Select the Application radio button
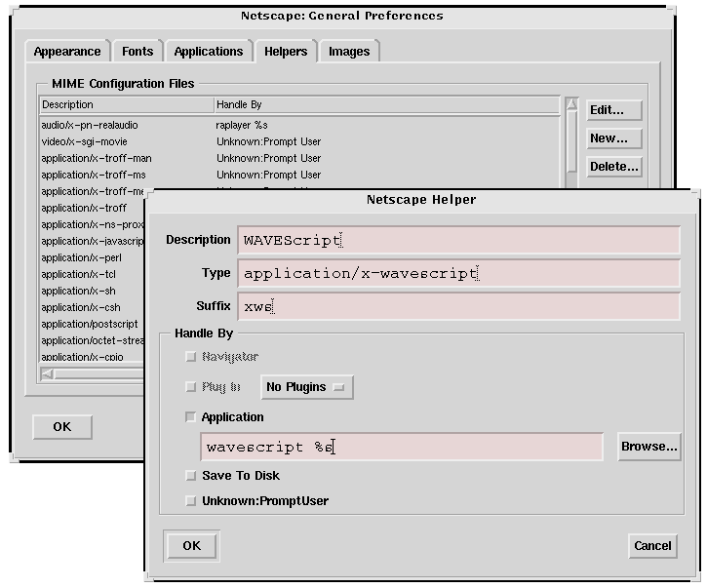Viewport: 707px width, 588px height. [191, 417]
